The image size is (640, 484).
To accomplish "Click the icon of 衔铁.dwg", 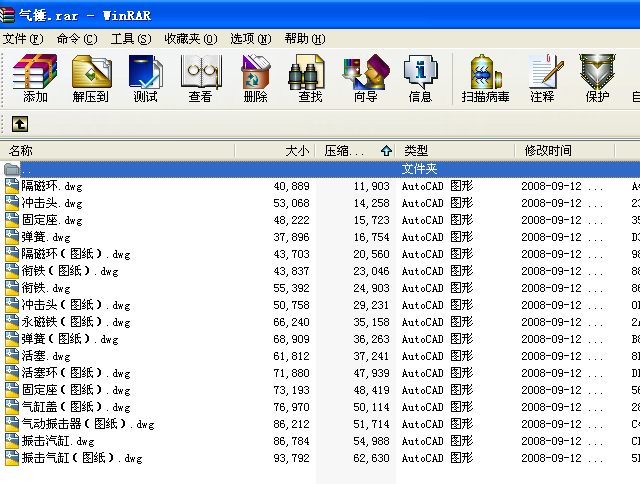I will [12, 288].
